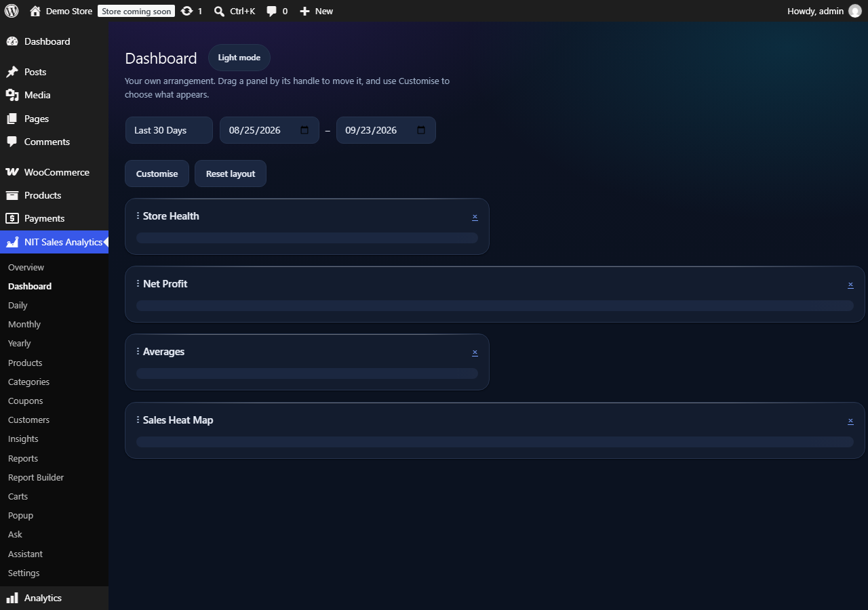Click the start date field 08/25/2026
The width and height of the screenshot is (868, 610).
pos(269,130)
